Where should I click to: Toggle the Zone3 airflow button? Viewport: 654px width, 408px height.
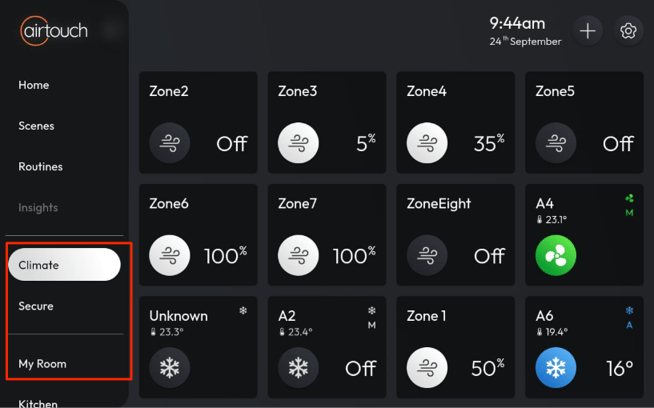point(298,143)
